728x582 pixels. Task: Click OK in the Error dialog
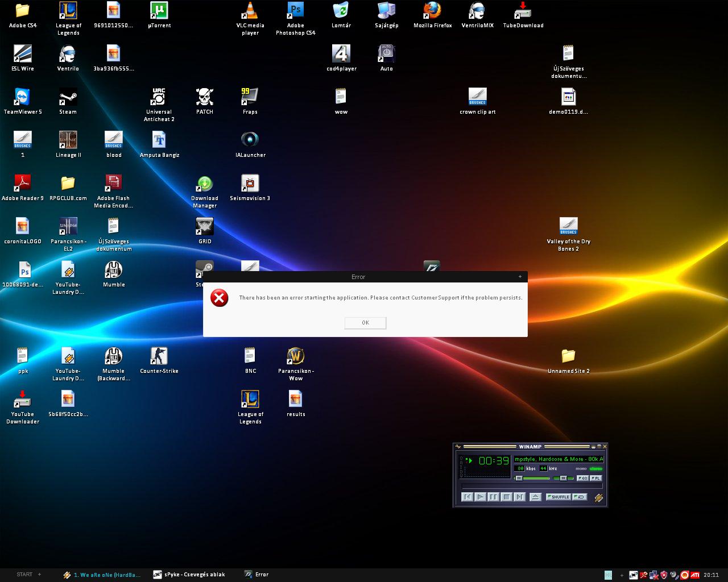pos(365,323)
